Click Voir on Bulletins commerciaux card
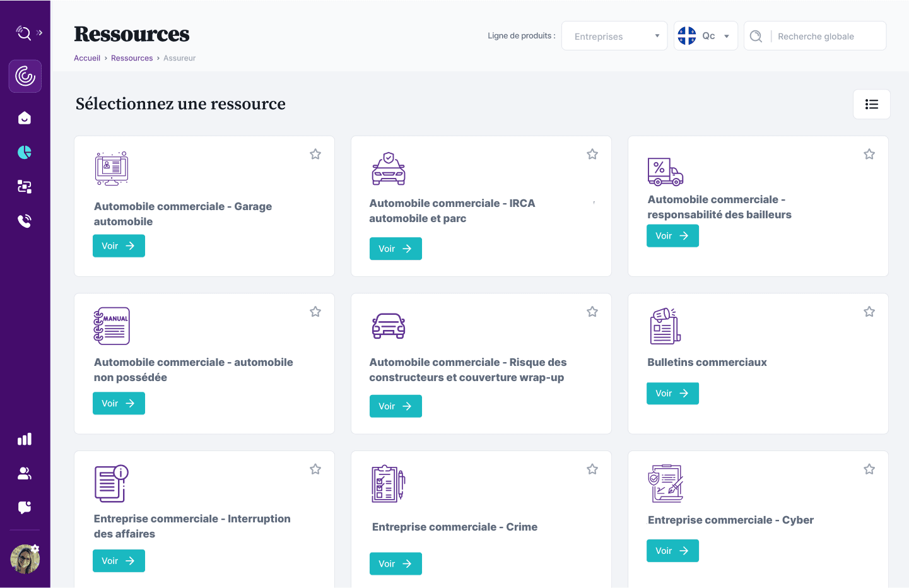The width and height of the screenshot is (909, 588). pyautogui.click(x=672, y=393)
